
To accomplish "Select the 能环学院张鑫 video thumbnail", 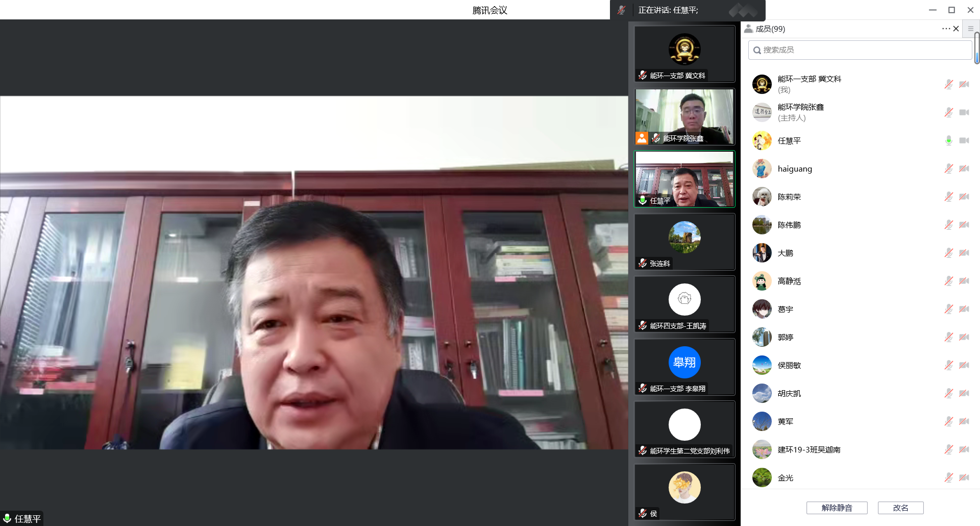I will click(684, 116).
